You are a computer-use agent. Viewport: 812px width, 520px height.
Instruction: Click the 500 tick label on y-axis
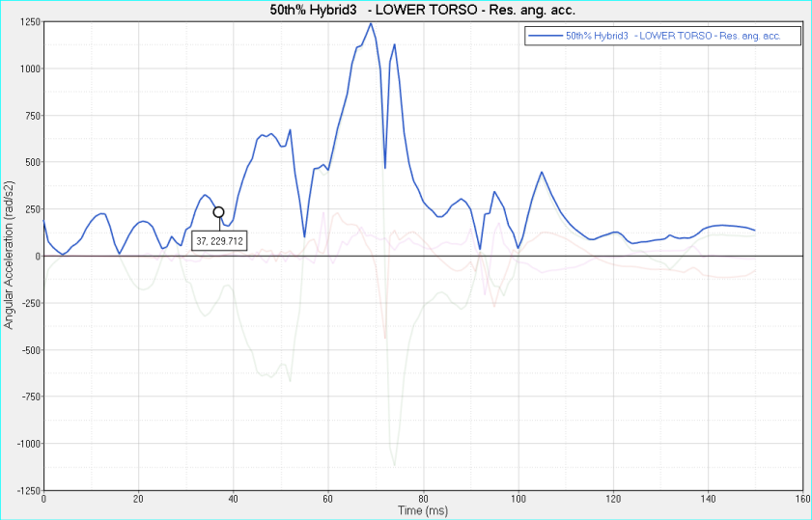pos(31,162)
